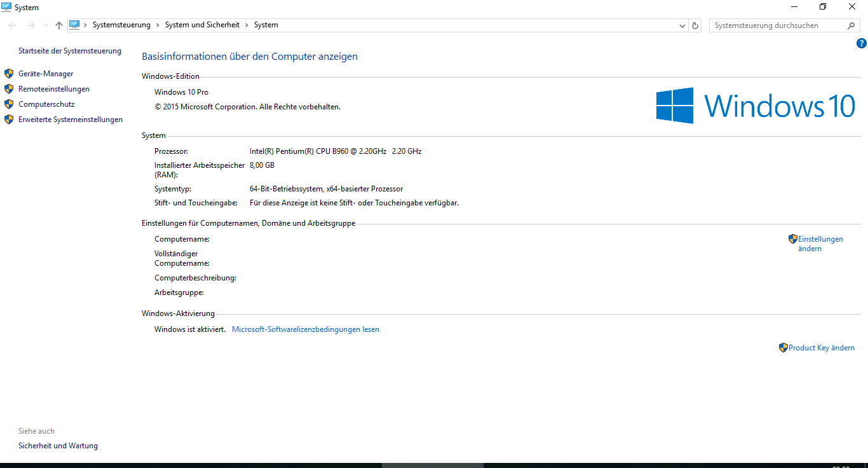Open help with the blue question mark
Viewport: 868px width, 468px height.
[862, 43]
